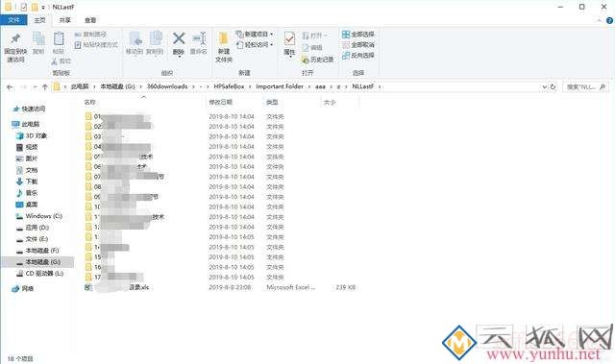This screenshot has height=364, width=615.
Task: Click the History button in the ribbon
Action: (x=318, y=60)
